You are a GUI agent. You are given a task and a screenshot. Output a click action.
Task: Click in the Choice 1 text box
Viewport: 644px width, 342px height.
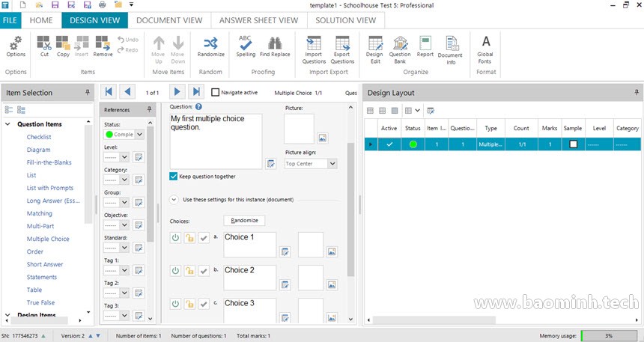249,245
